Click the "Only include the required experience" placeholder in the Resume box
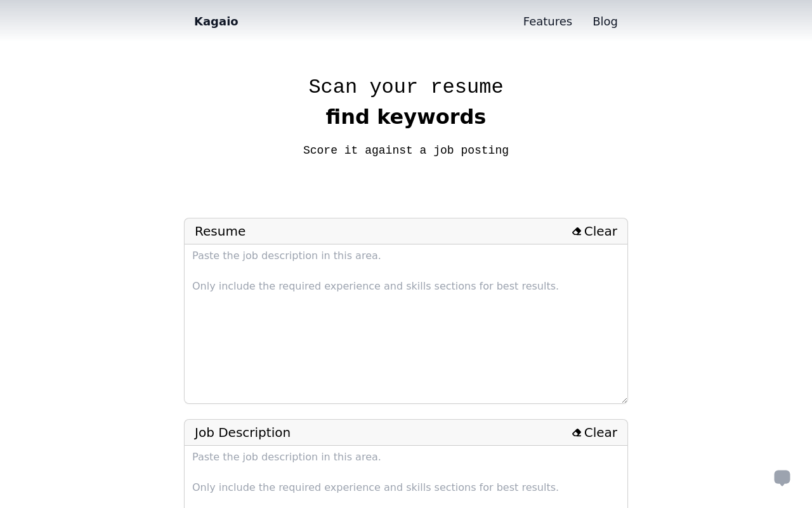The width and height of the screenshot is (812, 508). tap(376, 286)
